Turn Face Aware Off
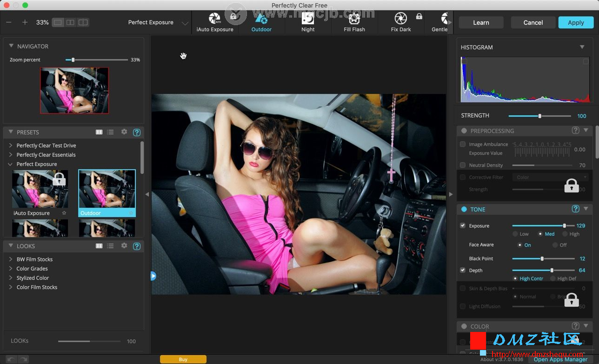Screen dimensions: 599x364 click(x=555, y=245)
